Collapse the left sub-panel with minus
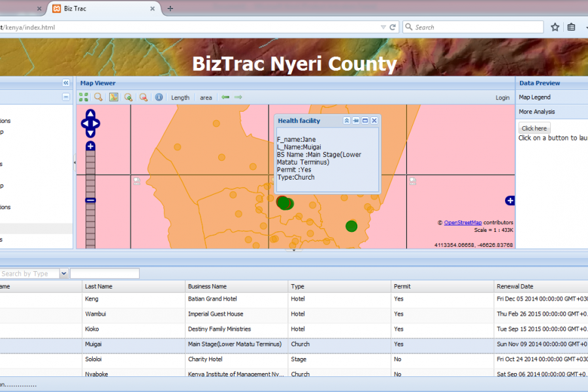This screenshot has width=588, height=392. [66, 97]
